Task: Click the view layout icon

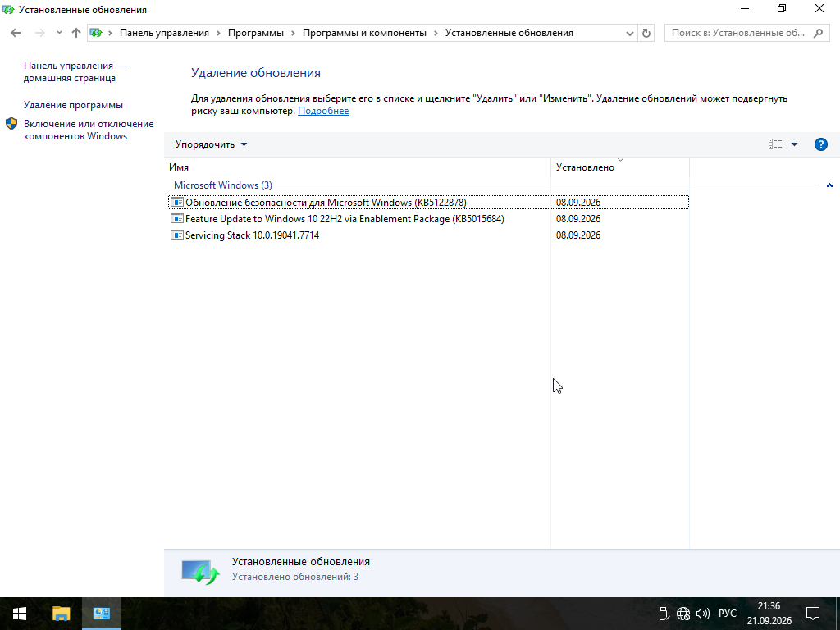Action: tap(775, 144)
